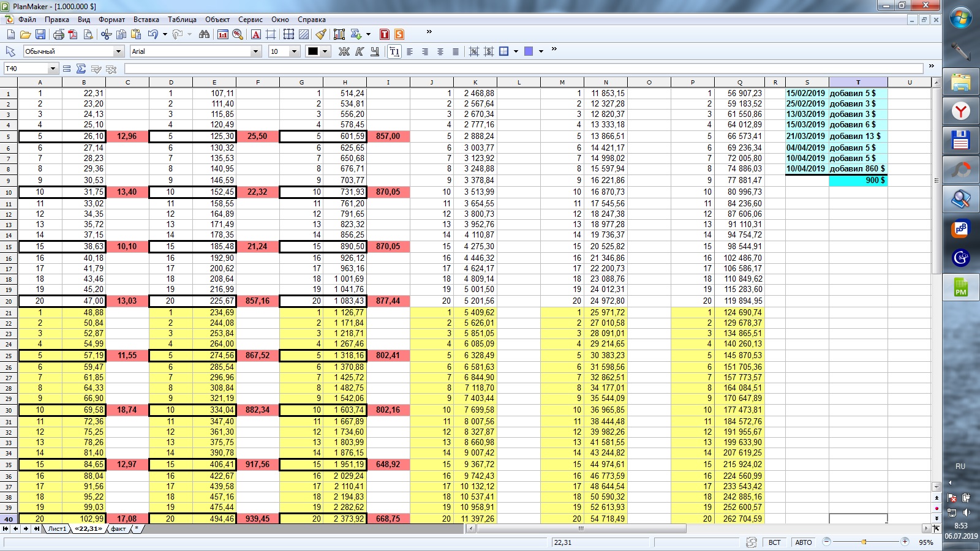Image resolution: width=980 pixels, height=551 pixels.
Task: Click the АВТО button in the status bar
Action: 803,542
